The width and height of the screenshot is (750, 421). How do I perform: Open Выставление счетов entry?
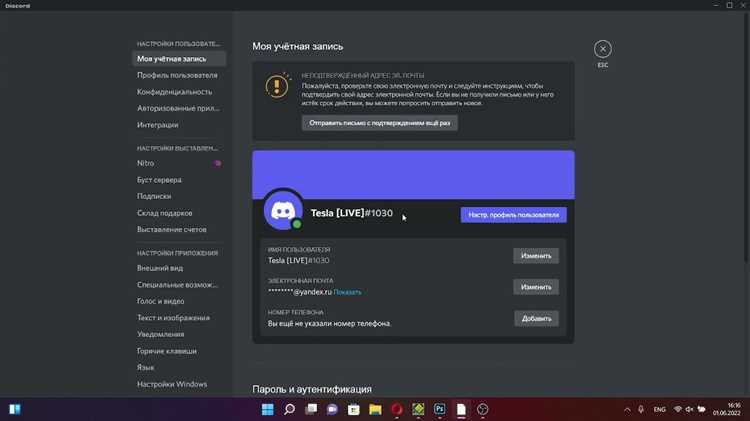pyautogui.click(x=179, y=230)
